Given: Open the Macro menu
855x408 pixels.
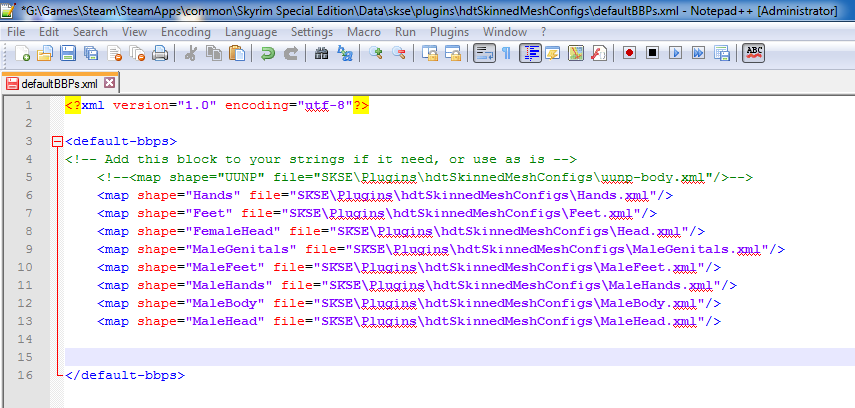Looking at the screenshot, I should 364,32.
